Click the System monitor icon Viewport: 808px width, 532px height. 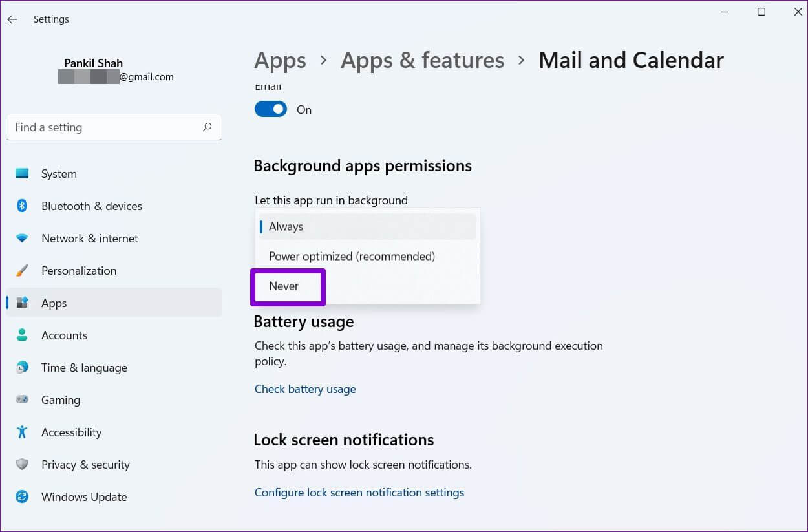[x=22, y=174]
